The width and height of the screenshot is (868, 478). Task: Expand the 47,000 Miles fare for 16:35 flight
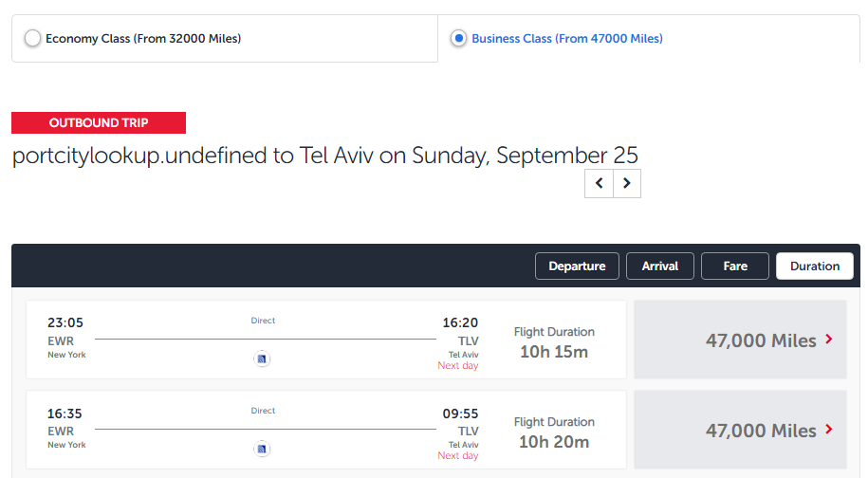point(740,430)
